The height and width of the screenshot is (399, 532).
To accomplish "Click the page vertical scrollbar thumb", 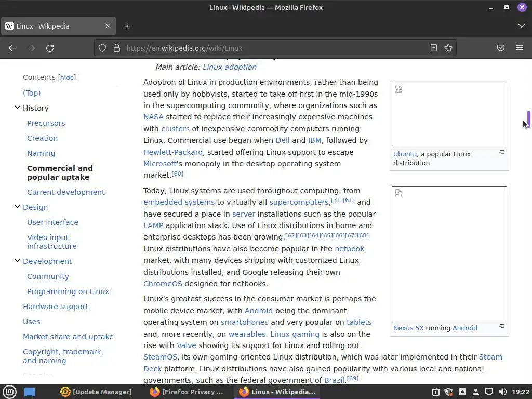I will click(x=528, y=119).
